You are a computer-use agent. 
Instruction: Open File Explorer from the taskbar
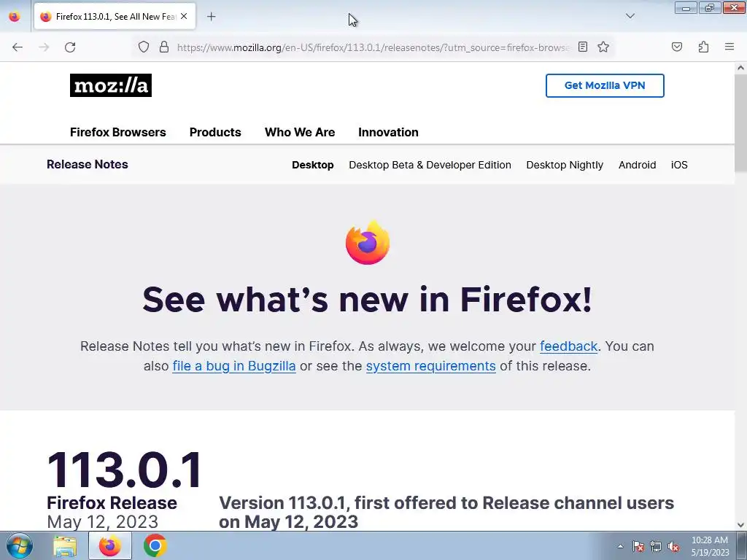65,545
